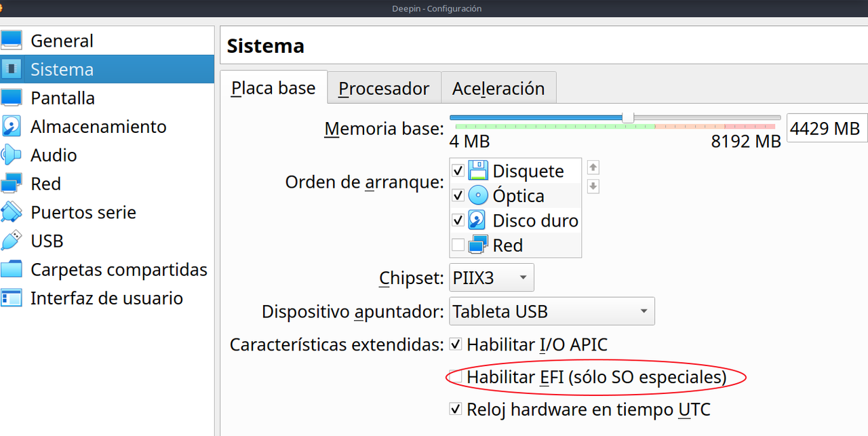Select Interfaz de usuario label
The width and height of the screenshot is (868, 436).
click(106, 298)
